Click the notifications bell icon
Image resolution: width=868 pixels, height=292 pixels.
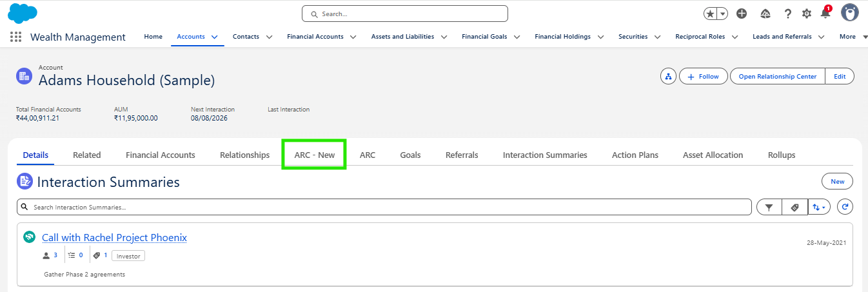click(x=825, y=14)
